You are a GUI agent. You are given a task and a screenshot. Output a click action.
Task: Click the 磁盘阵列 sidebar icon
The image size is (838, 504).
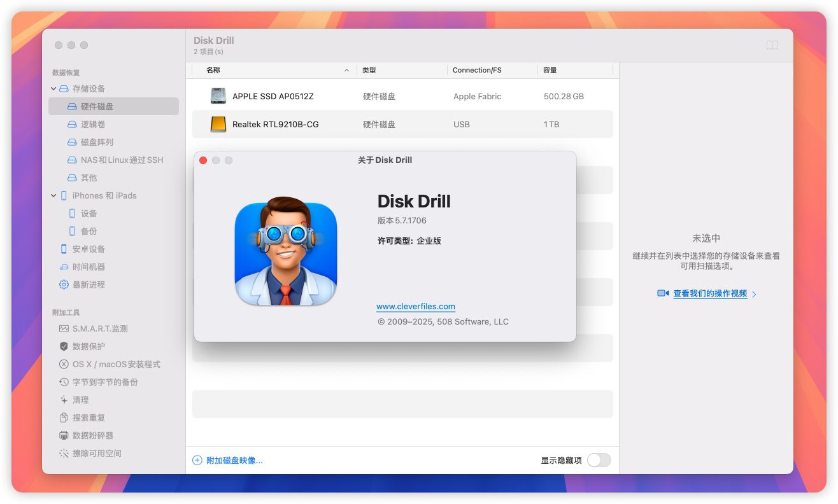(72, 142)
